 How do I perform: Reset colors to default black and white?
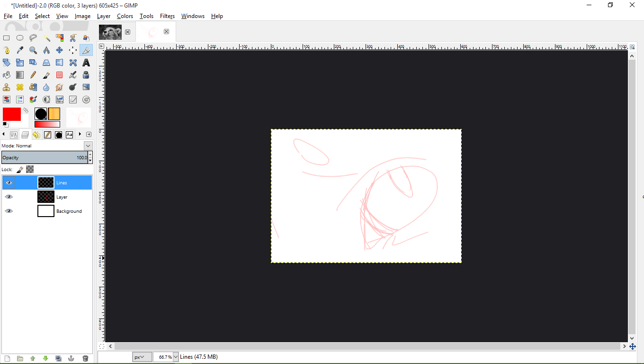pos(5,125)
